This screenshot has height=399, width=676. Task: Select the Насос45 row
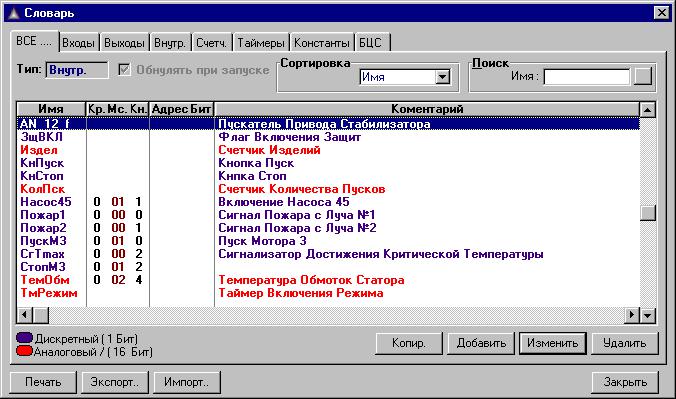328,202
